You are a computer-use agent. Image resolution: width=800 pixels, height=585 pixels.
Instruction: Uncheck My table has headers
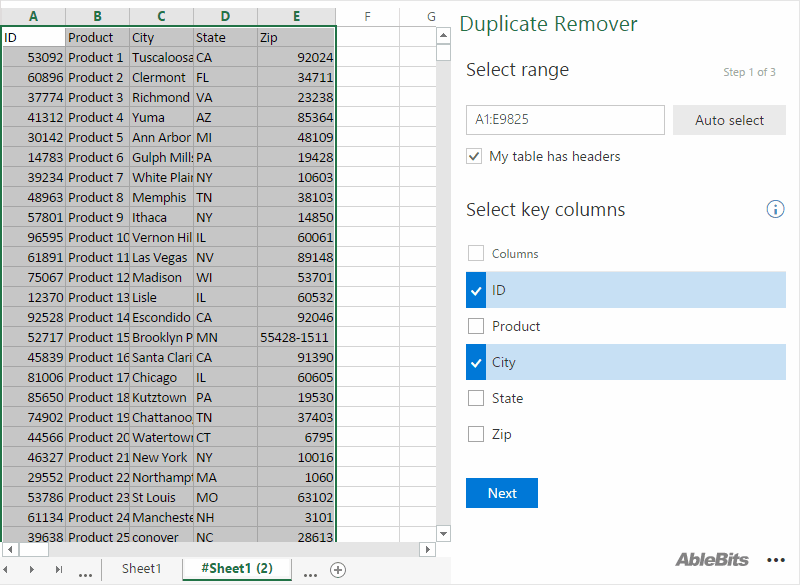tap(473, 156)
